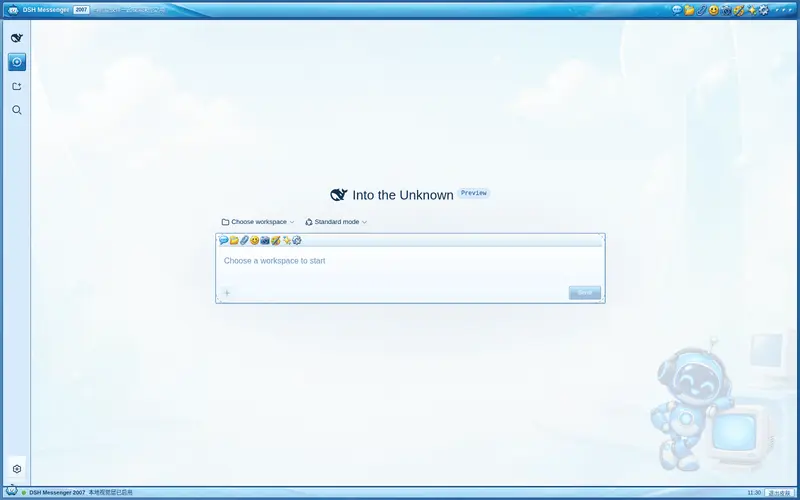Click the whale logo beside 'Into the Unknown'
The height and width of the screenshot is (500, 800).
pyautogui.click(x=339, y=195)
